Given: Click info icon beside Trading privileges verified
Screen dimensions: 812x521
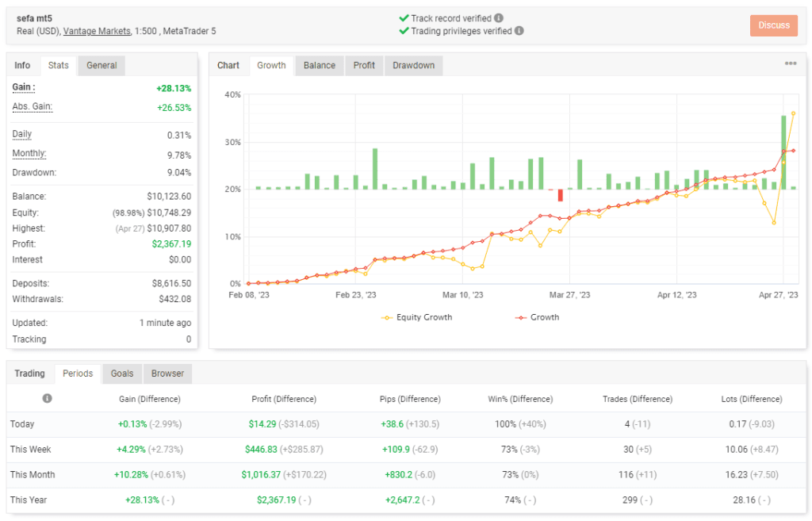Looking at the screenshot, I should point(519,31).
